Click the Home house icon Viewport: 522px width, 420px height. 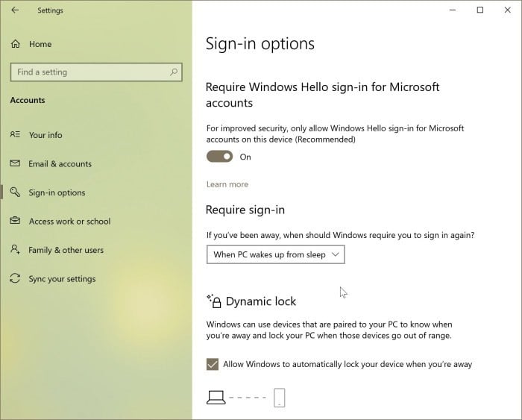(x=16, y=44)
